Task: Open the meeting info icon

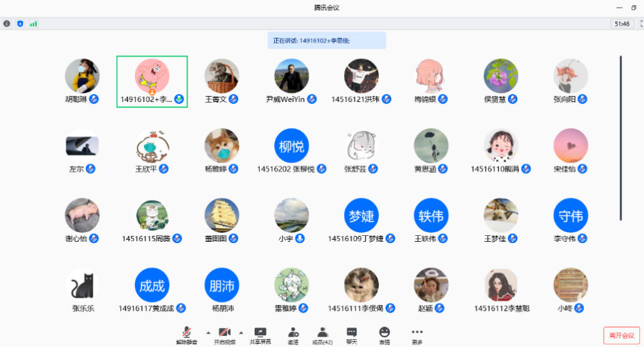Action: [7, 24]
